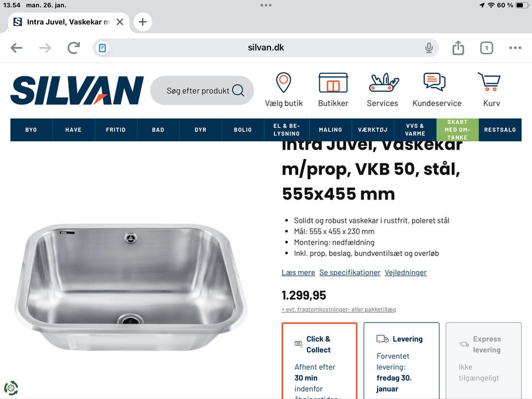Open Kundeservice chat bubbles icon
This screenshot has width=532, height=399.
[434, 82]
